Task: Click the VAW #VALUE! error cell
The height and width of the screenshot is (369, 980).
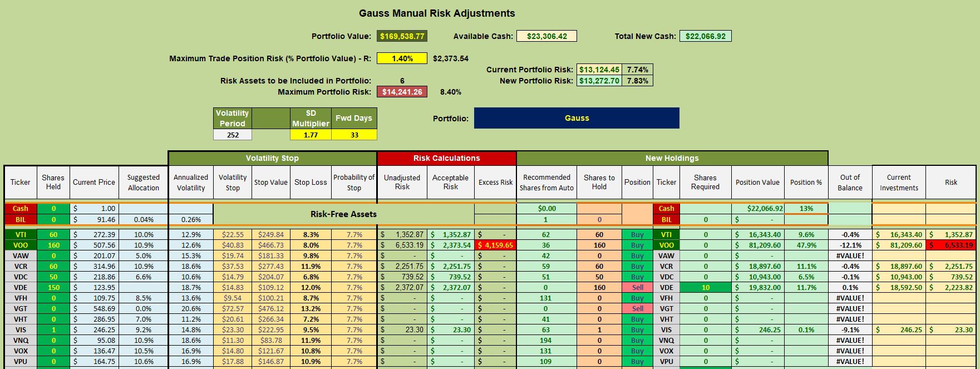Action: 850,255
